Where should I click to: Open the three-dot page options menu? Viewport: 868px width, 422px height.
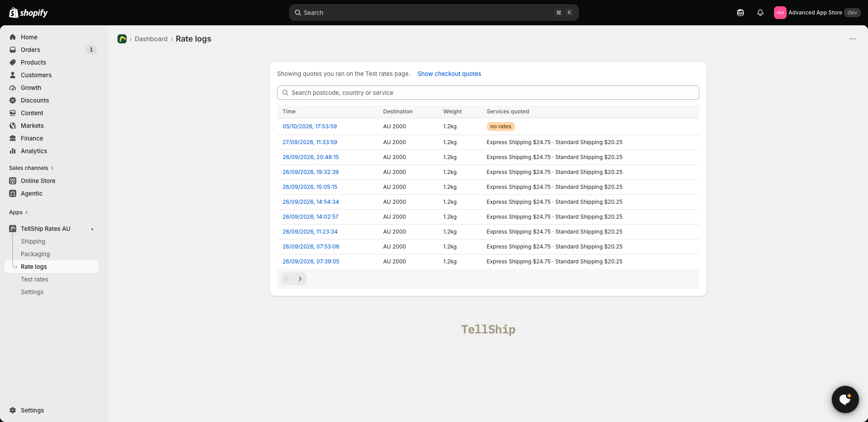(853, 39)
